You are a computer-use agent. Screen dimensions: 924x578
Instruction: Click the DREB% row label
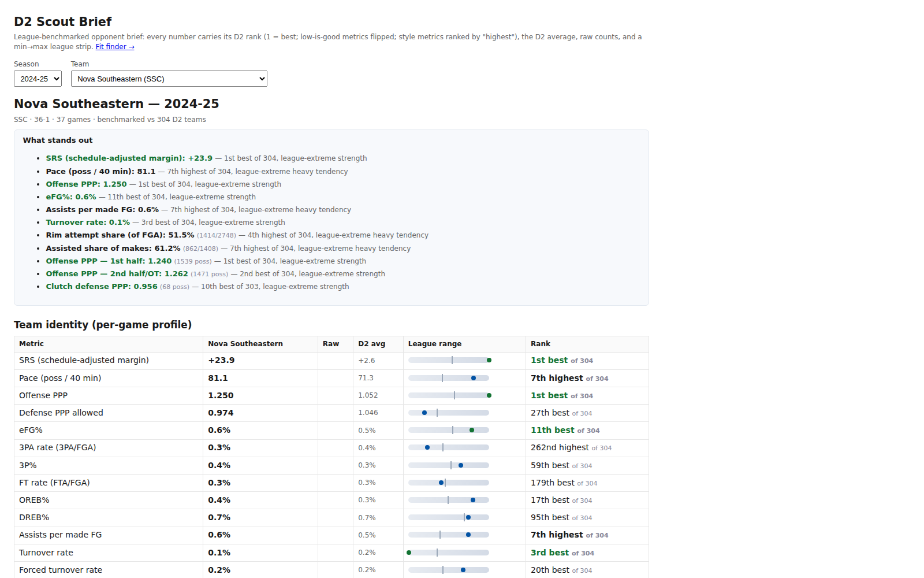[x=34, y=518]
